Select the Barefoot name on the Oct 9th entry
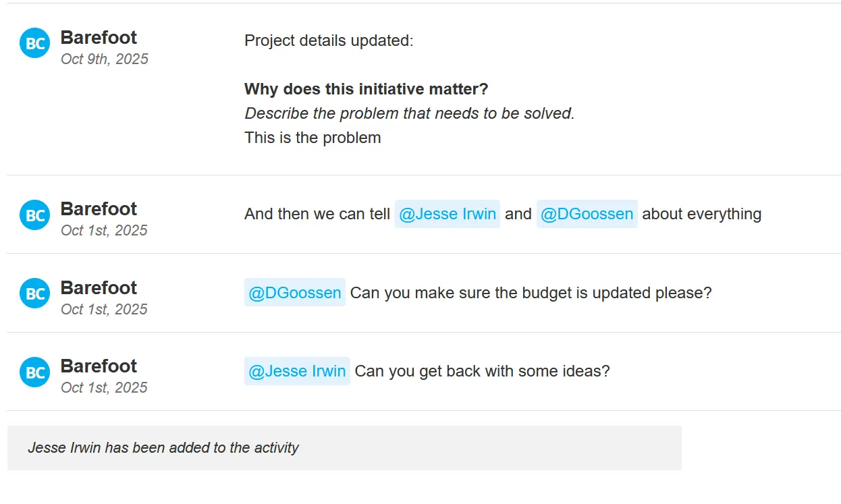Image resolution: width=841 pixels, height=504 pixels. point(99,37)
